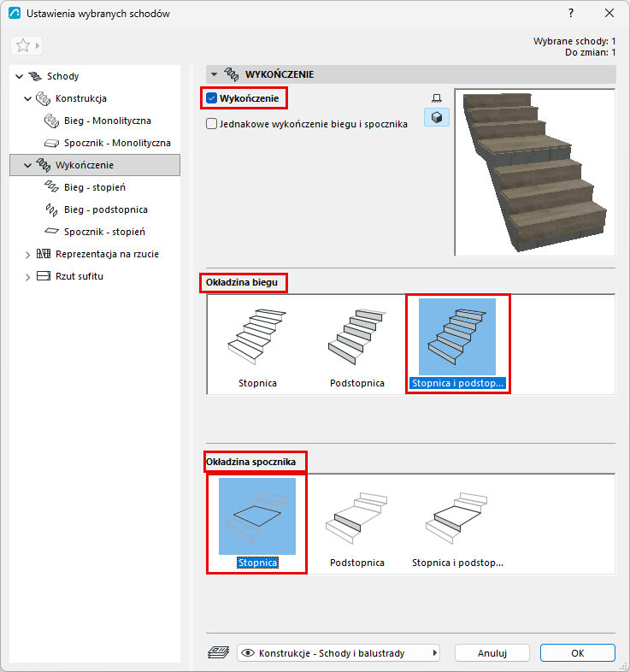Click the Wykończenie finish icon in tree
The width and height of the screenshot is (630, 672).
coord(43,165)
